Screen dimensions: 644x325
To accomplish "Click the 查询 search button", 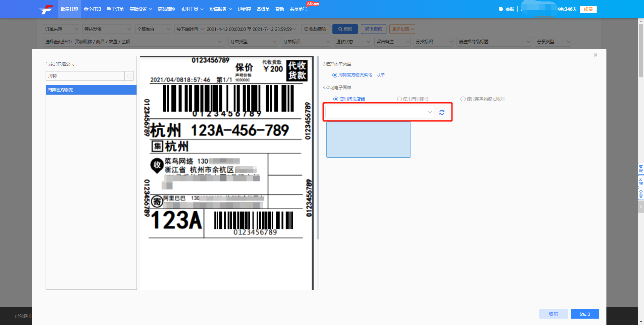I will click(345, 29).
